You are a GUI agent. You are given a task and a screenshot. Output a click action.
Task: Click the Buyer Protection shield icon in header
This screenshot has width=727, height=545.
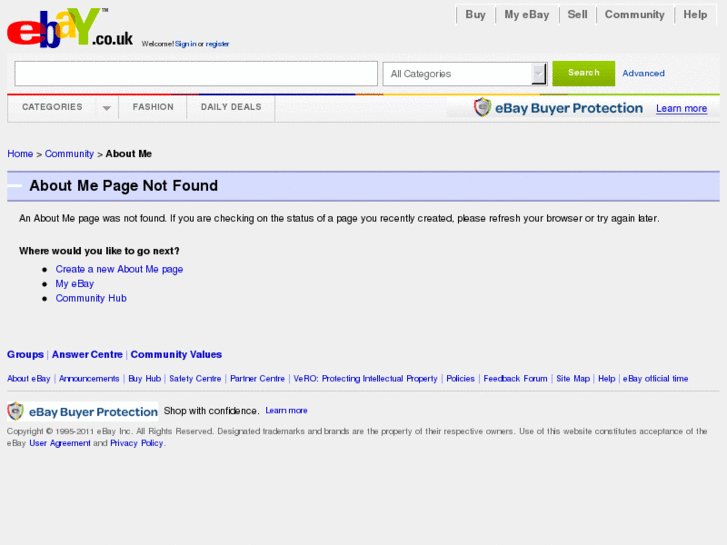tap(482, 107)
